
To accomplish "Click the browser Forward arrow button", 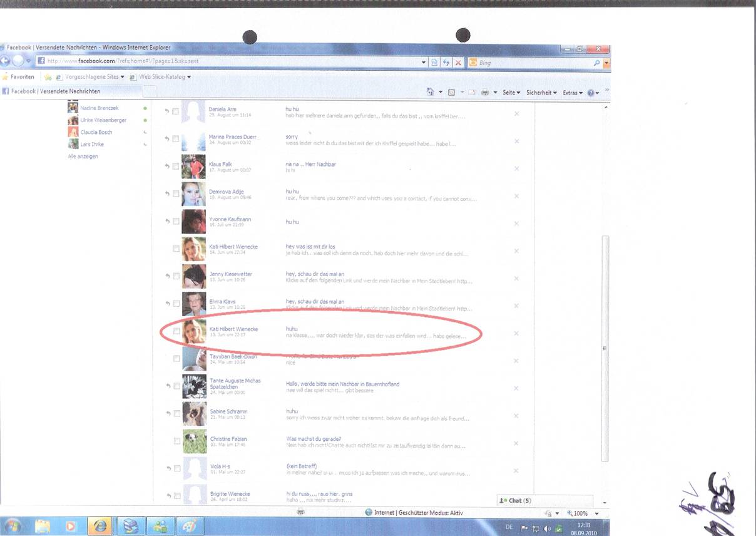I will pyautogui.click(x=18, y=61).
